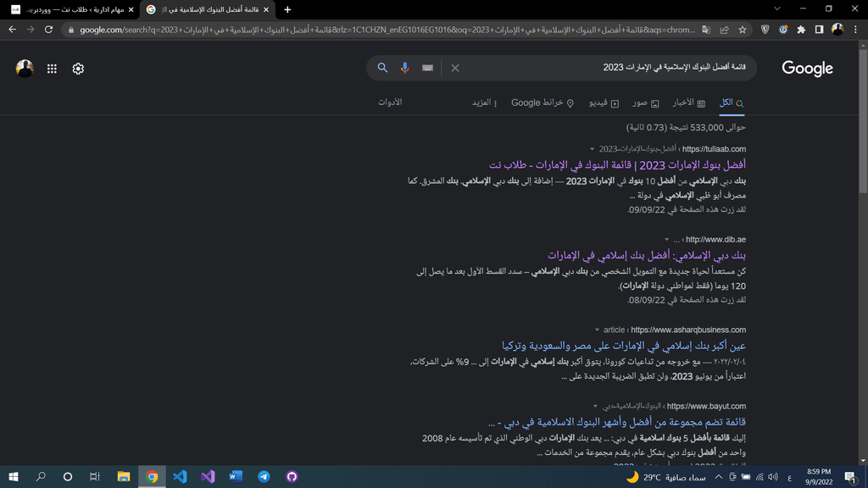
Task: Open new tab with plus button
Action: tap(287, 9)
